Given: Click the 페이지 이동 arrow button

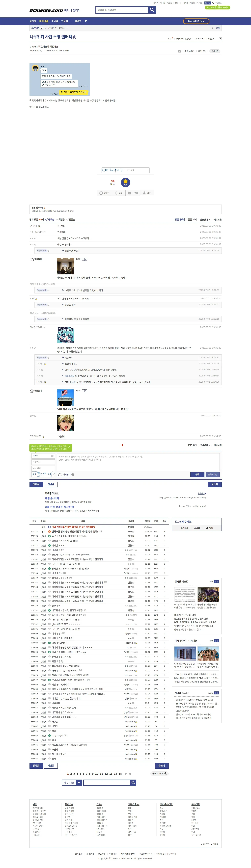Looking at the screenshot, I should coord(159,773).
